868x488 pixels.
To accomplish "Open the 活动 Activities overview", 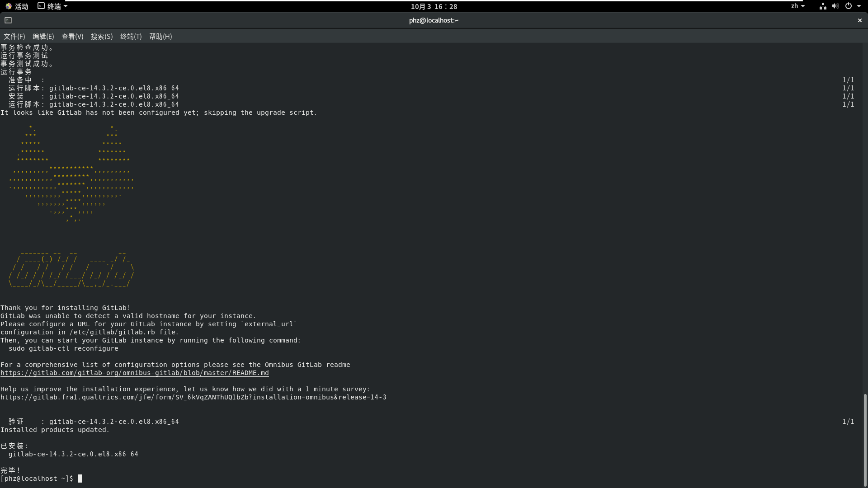I will 17,6.
